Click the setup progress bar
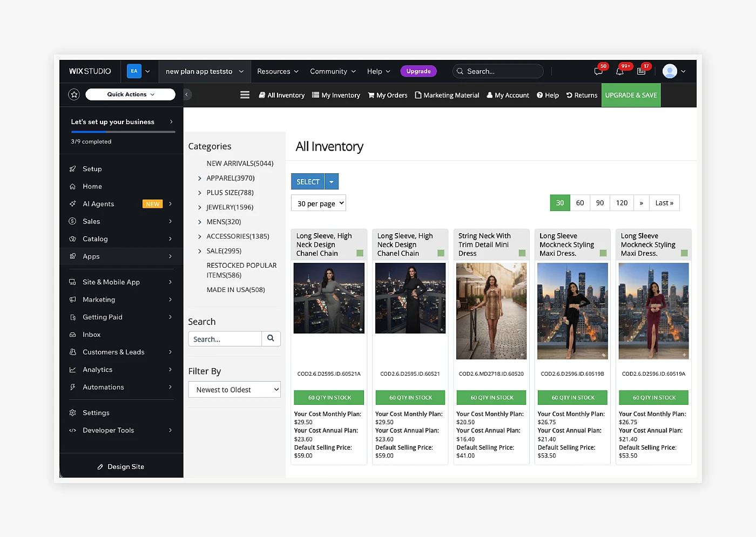 click(123, 132)
